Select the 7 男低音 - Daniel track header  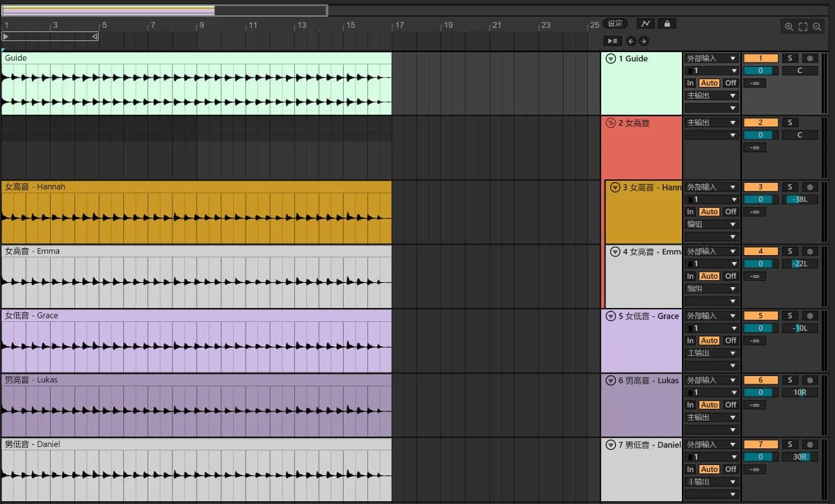click(642, 469)
